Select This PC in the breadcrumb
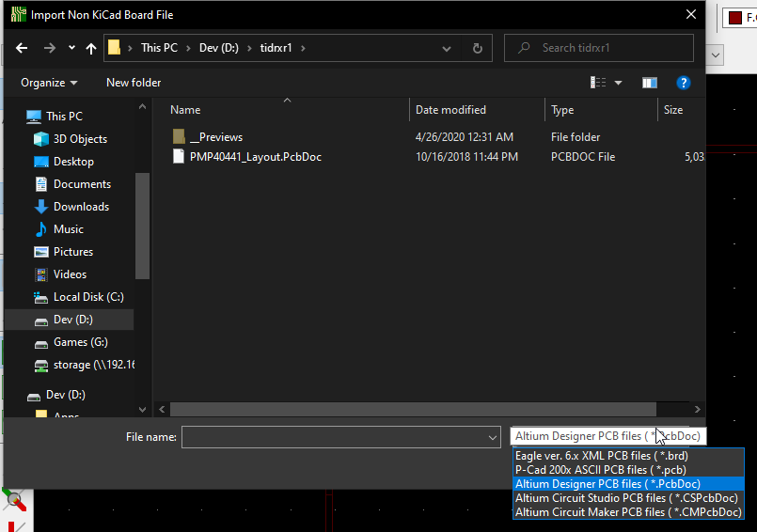This screenshot has height=532, width=757. pos(159,48)
